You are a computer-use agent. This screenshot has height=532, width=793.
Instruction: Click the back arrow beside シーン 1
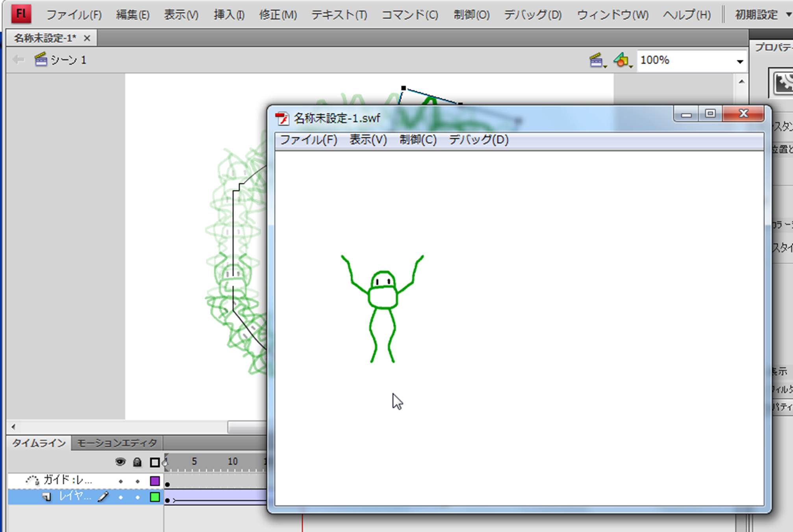tap(18, 60)
